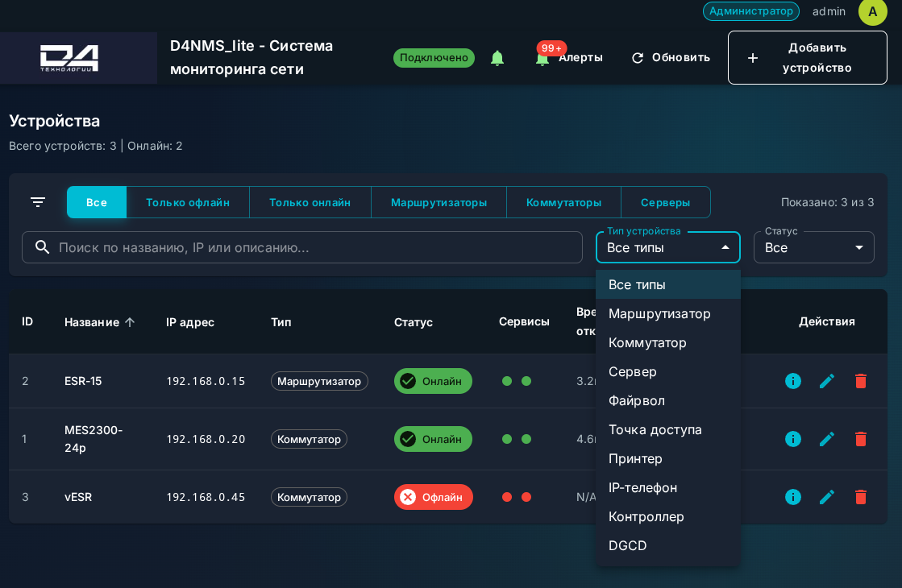Sort by Название ascending arrow
The width and height of the screenshot is (902, 588).
click(130, 322)
